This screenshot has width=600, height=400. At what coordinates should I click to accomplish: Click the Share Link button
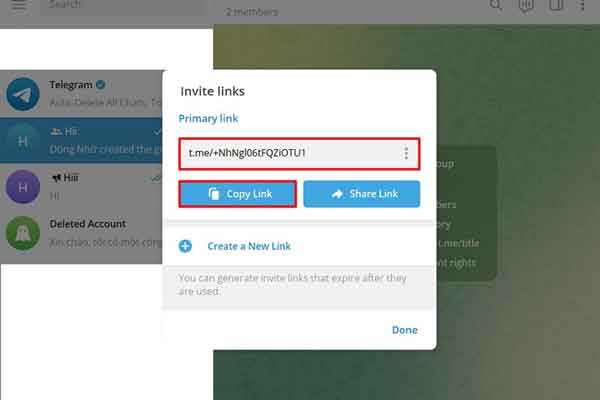pos(362,194)
